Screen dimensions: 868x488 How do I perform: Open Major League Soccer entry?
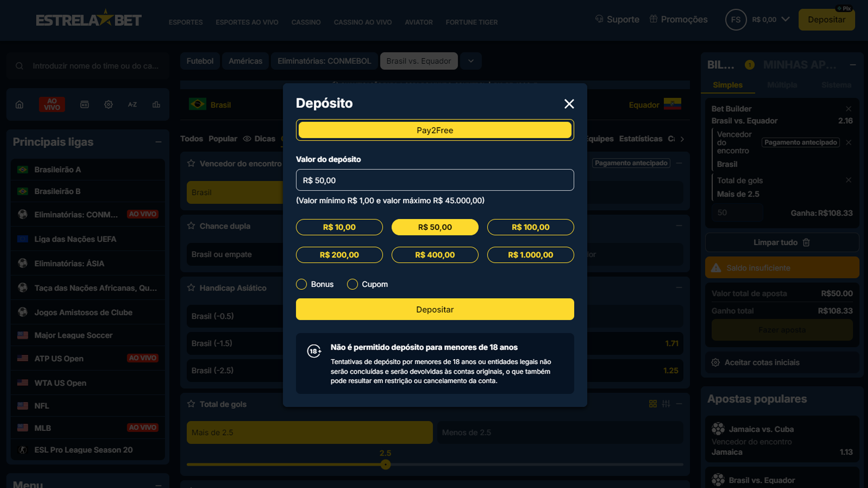88,335
